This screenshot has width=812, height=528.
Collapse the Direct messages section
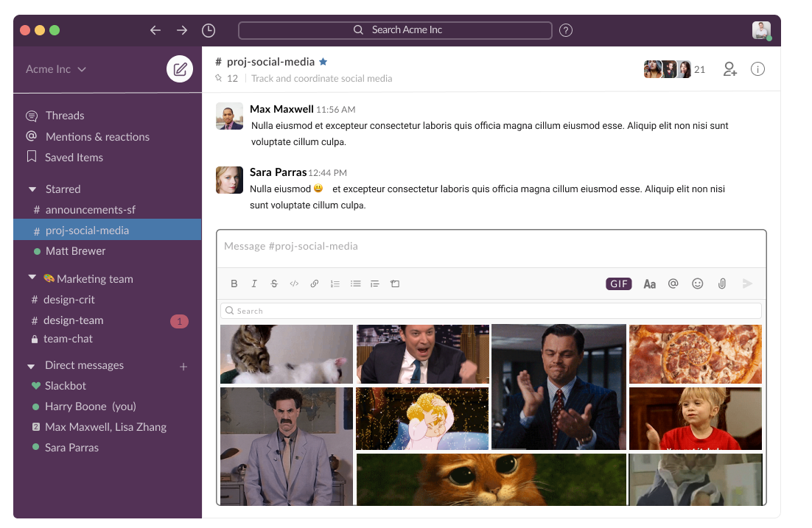click(30, 365)
